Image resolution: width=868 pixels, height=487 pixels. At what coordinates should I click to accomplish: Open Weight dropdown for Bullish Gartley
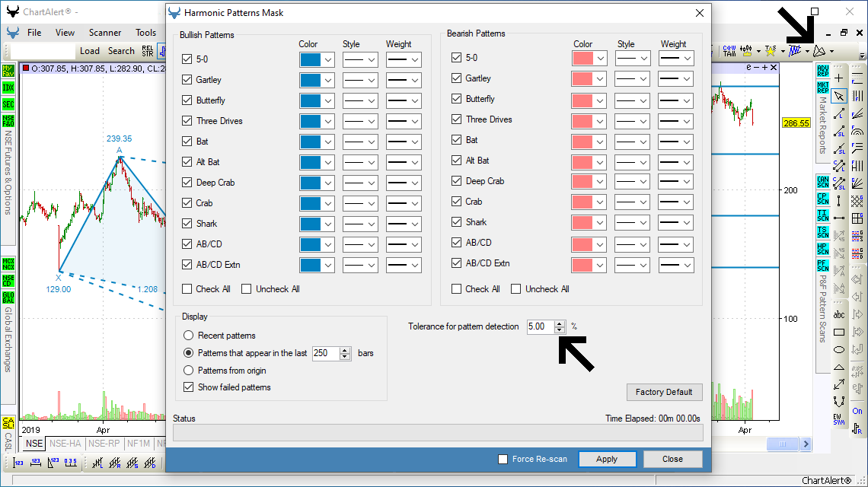404,80
